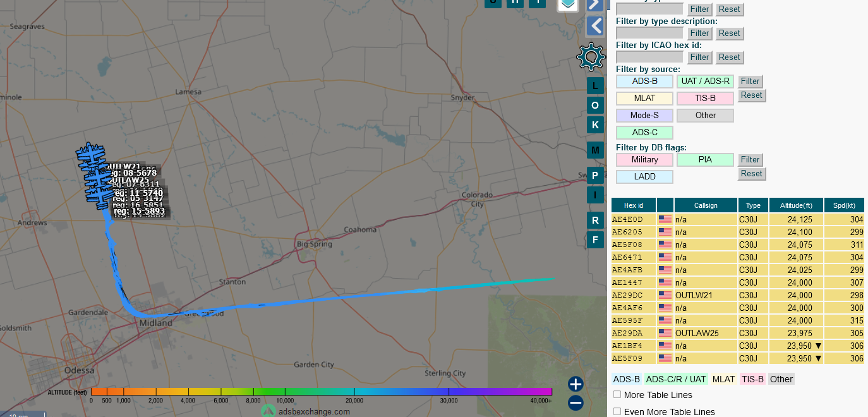
Task: Apply Filter for type description
Action: [699, 33]
